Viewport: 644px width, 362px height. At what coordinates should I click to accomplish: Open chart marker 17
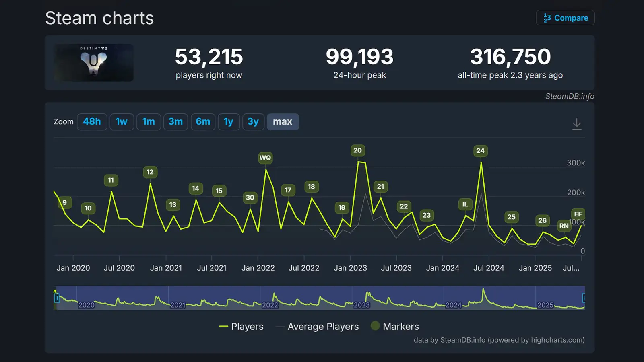point(288,190)
